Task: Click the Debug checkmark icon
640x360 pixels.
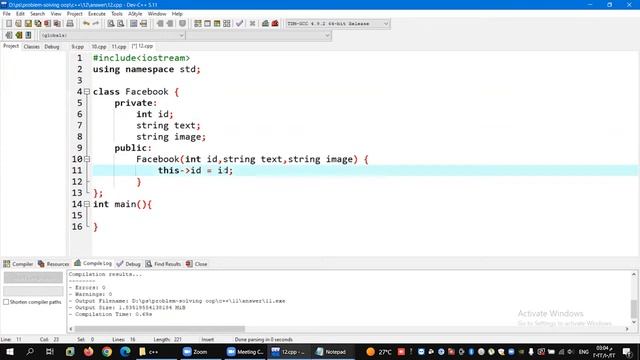Action: [240, 24]
